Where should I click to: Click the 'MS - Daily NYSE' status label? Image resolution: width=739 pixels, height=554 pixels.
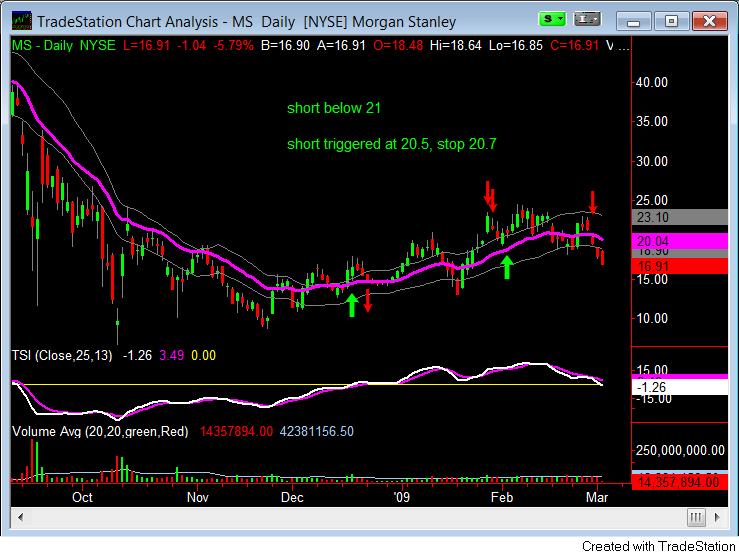[64, 46]
